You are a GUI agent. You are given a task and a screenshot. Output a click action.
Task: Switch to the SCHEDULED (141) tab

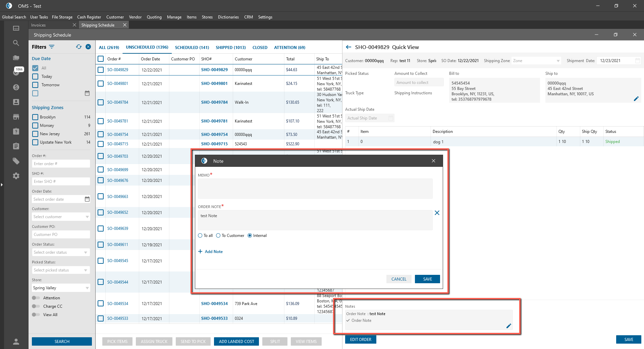click(x=192, y=48)
